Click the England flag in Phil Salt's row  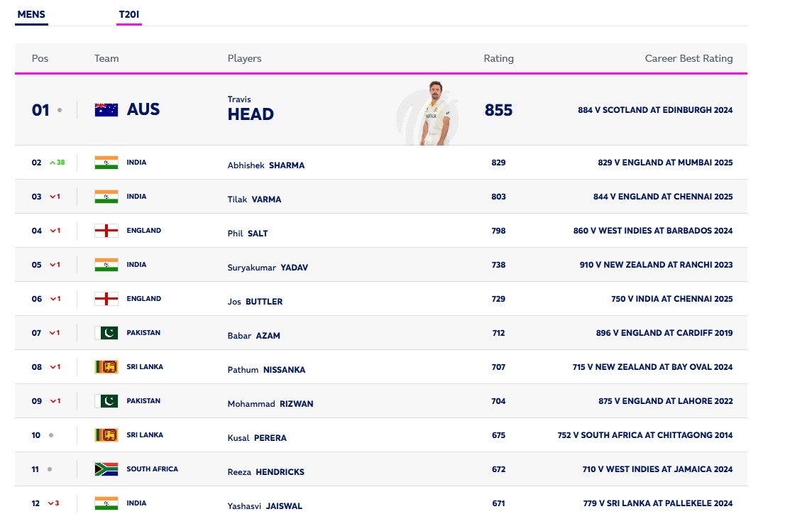pyautogui.click(x=106, y=231)
